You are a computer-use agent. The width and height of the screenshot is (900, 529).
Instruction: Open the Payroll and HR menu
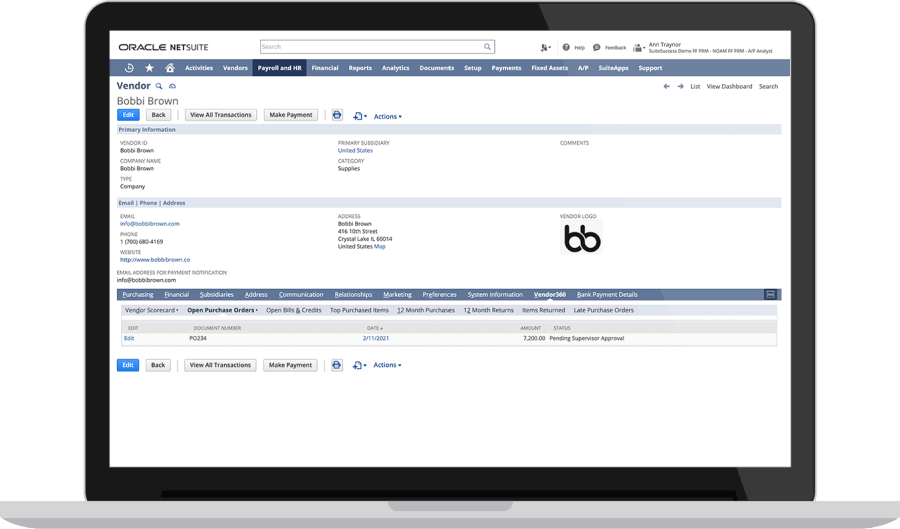tap(280, 68)
